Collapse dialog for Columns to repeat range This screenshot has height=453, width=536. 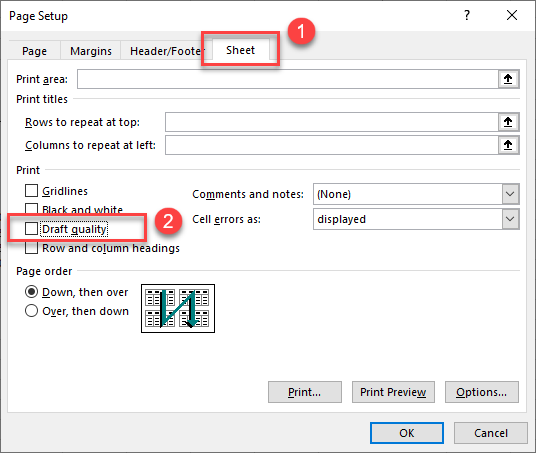508,145
